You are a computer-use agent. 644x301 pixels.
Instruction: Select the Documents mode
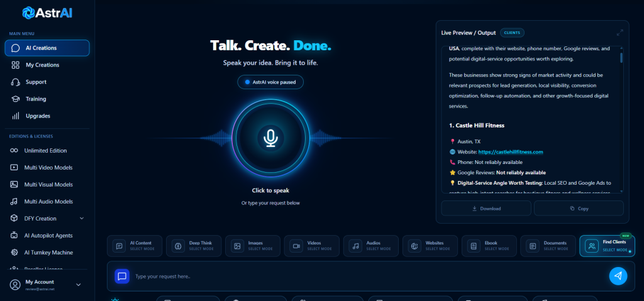548,246
